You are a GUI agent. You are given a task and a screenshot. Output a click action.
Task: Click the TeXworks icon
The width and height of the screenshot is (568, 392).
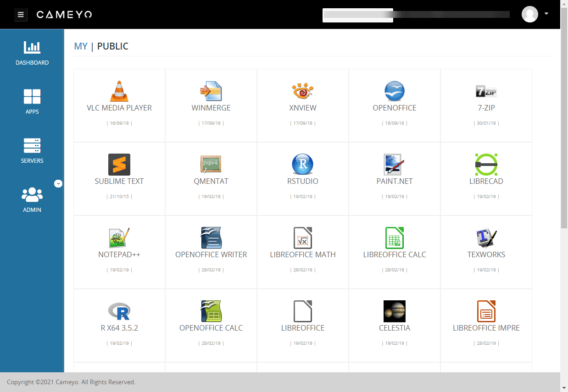pos(486,237)
